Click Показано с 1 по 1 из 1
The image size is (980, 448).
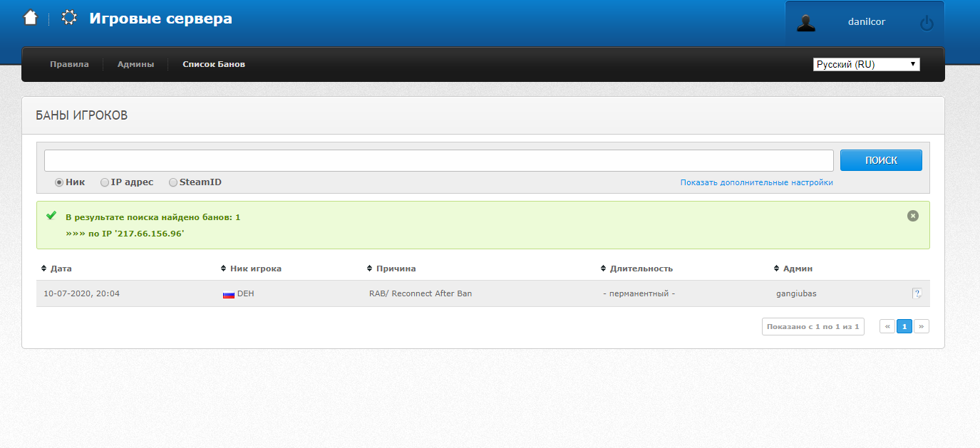point(813,327)
